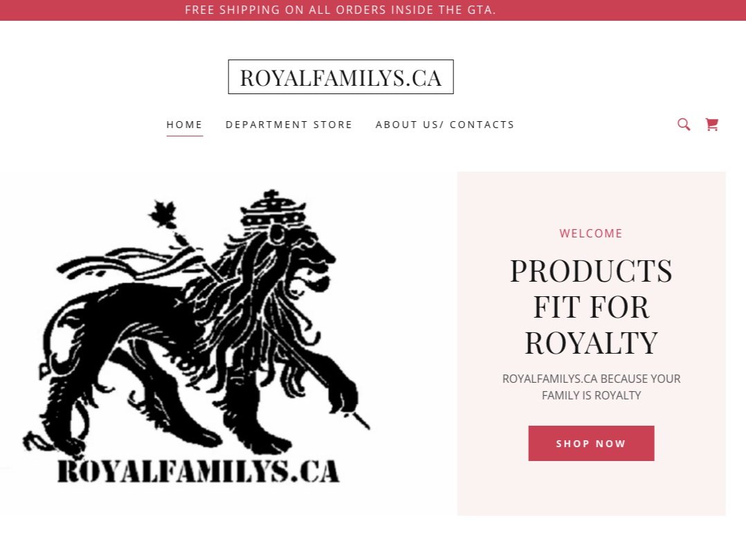Click the boxed ROYALFAMILYS.CA site title
Screen dimensions: 746x560
(x=340, y=77)
